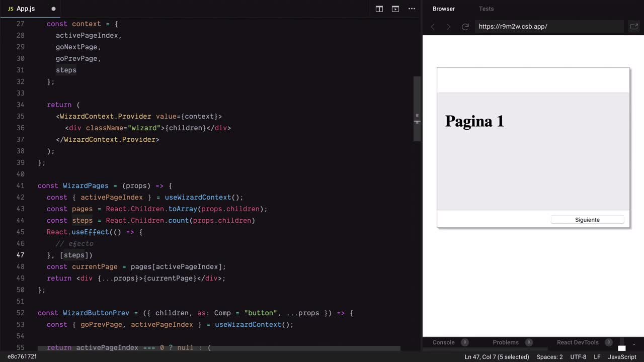644x362 pixels.
Task: Select the Browser tab
Action: coord(444,9)
